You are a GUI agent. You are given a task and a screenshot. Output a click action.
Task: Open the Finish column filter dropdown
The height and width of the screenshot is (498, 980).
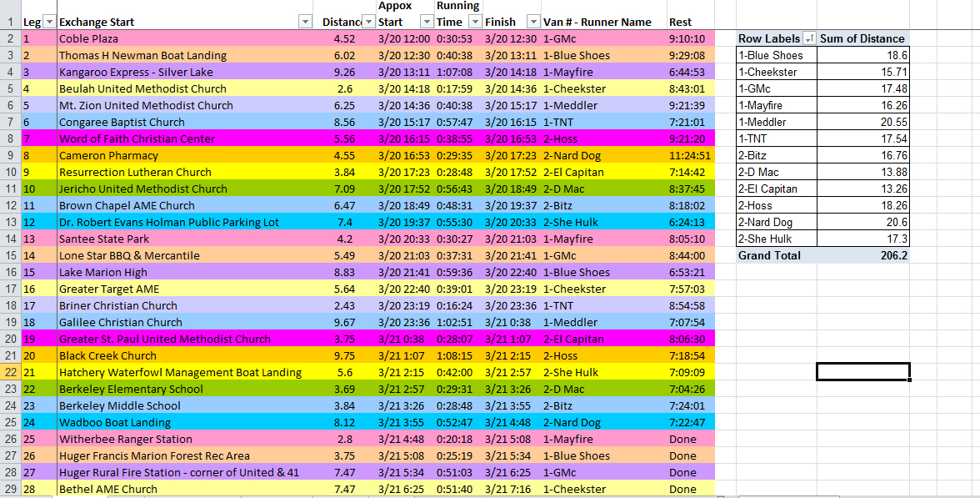point(532,22)
